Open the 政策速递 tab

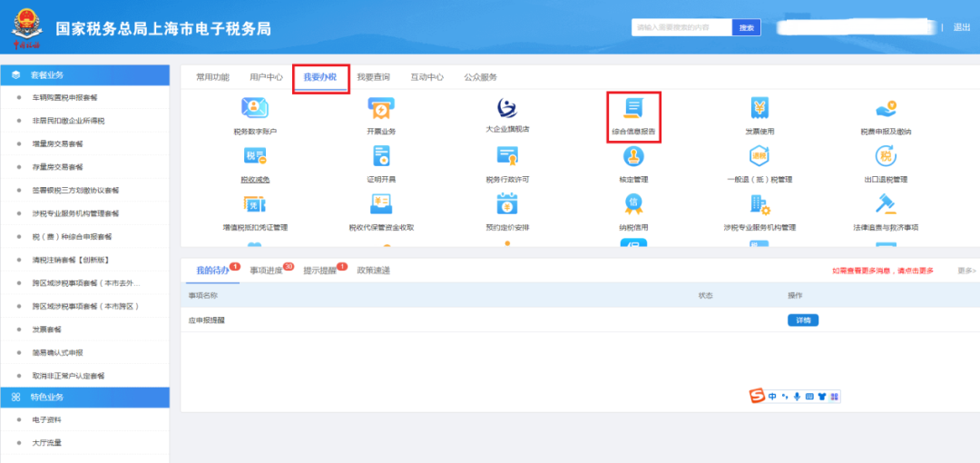coord(373,271)
